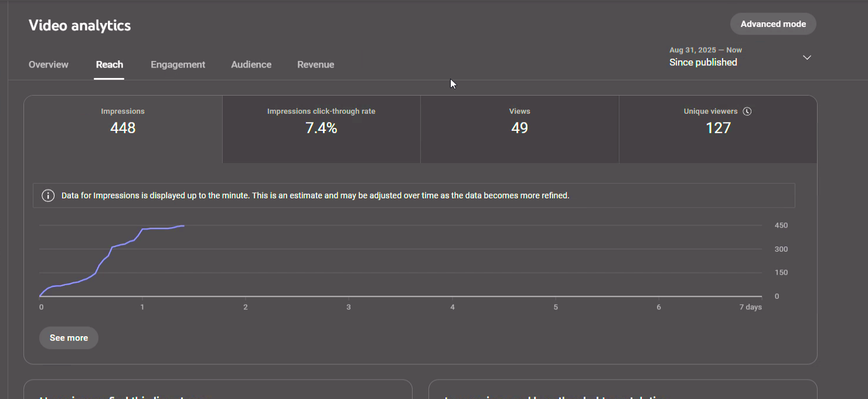Switch to the Overview tab

(49, 65)
